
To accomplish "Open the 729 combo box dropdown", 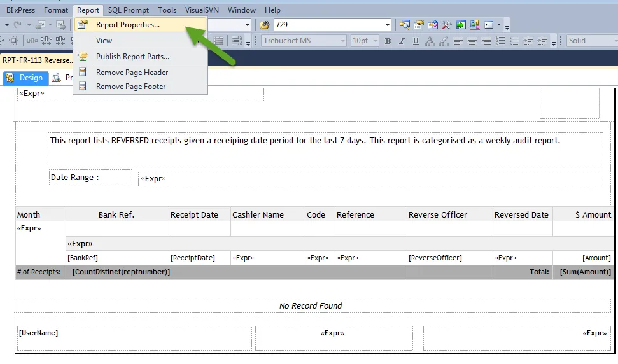I will 388,25.
